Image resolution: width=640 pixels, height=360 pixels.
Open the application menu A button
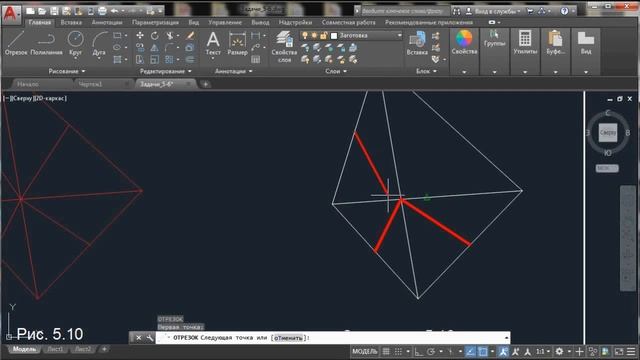click(10, 14)
